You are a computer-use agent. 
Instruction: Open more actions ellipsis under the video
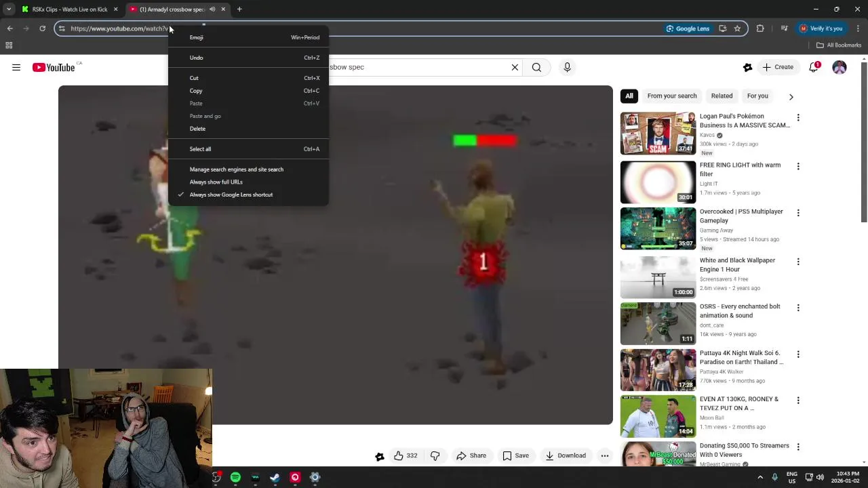click(605, 455)
